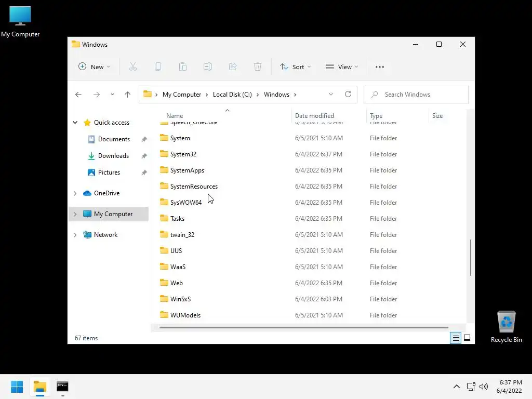Click the Share icon in toolbar
The width and height of the screenshot is (532, 399).
point(233,67)
